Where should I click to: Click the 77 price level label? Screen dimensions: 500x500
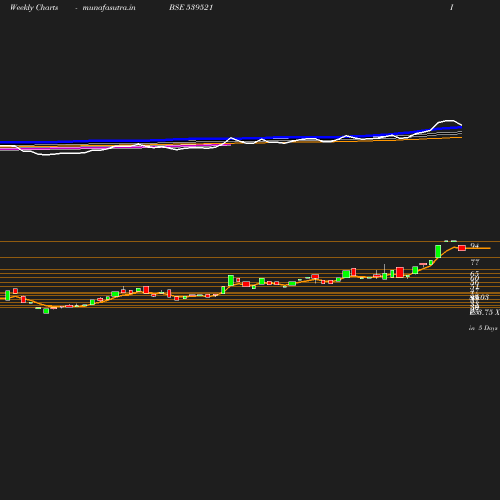475,262
